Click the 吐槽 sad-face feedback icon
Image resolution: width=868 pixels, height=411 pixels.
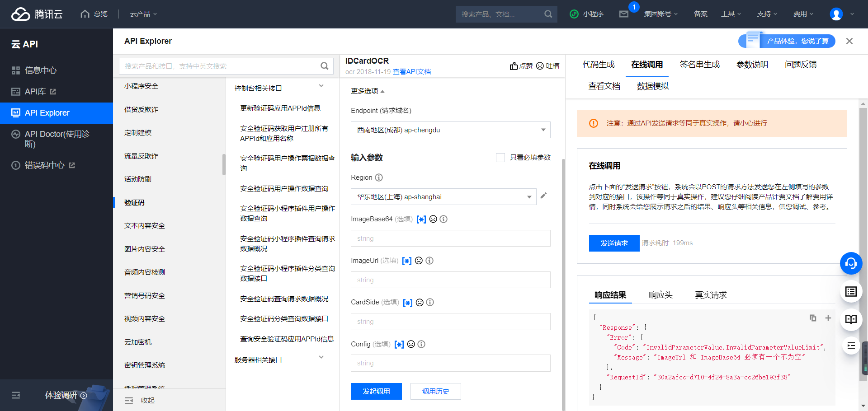(540, 65)
